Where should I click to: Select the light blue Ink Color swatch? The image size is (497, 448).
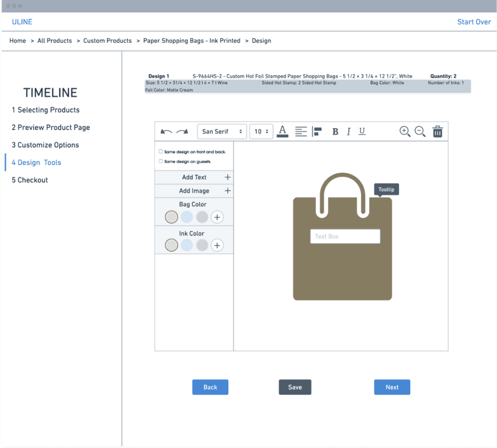pos(187,245)
